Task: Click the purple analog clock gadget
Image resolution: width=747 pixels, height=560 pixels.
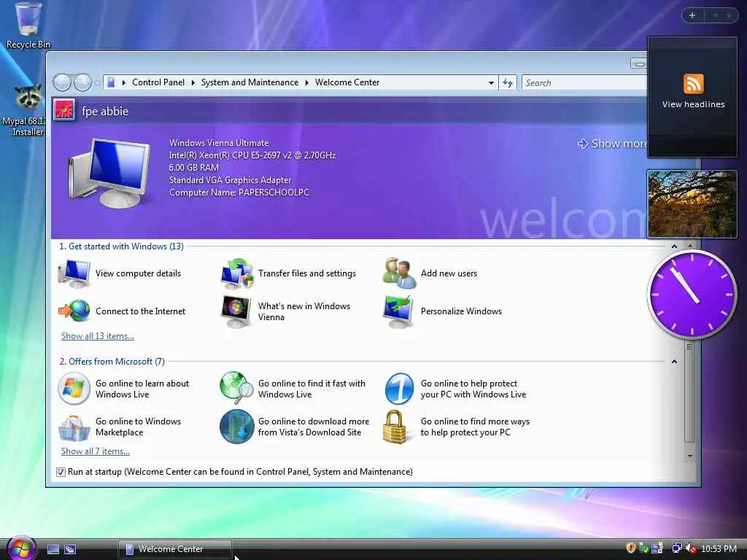Action: click(692, 295)
